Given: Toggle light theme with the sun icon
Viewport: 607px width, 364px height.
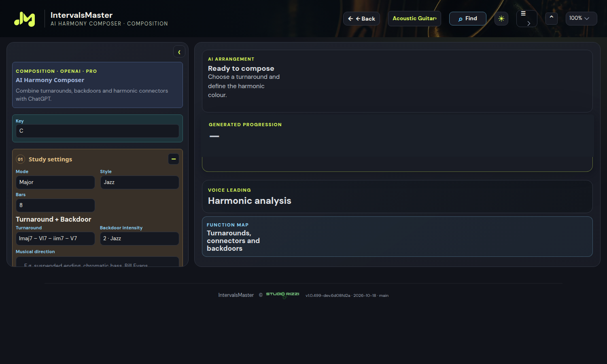Looking at the screenshot, I should 501,19.
